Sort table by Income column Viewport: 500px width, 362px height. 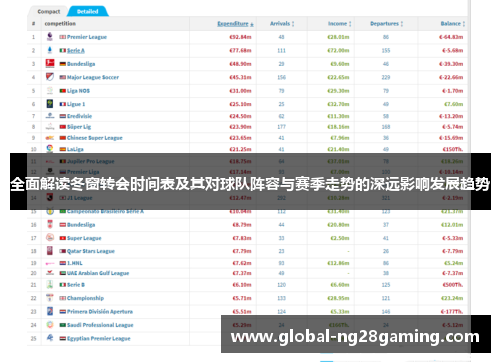340,23
